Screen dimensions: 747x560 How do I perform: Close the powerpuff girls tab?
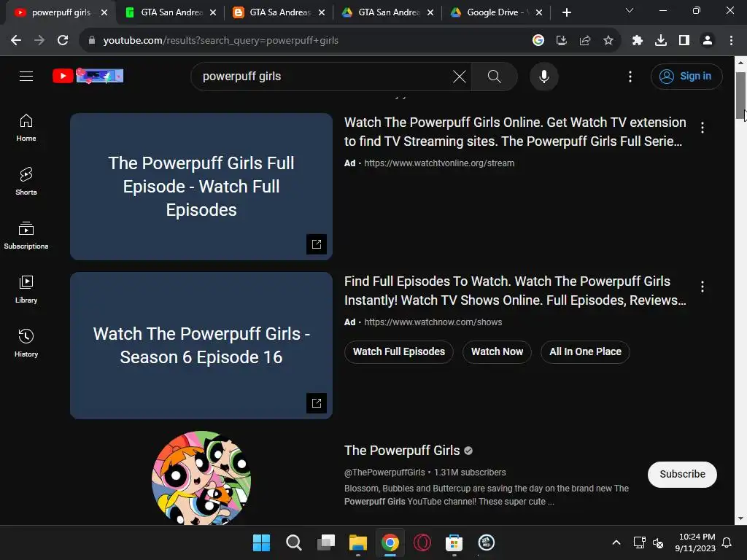(104, 12)
